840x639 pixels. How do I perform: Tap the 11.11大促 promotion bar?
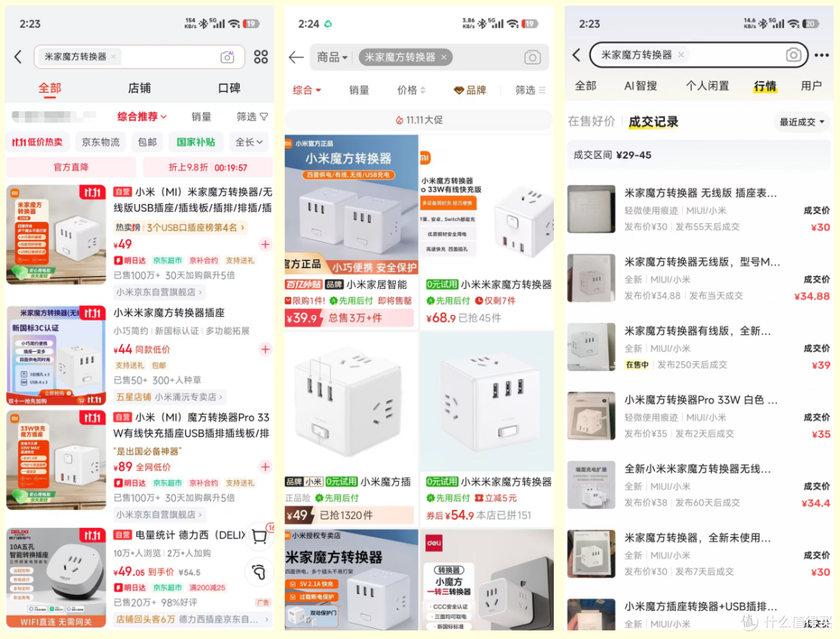point(419,120)
